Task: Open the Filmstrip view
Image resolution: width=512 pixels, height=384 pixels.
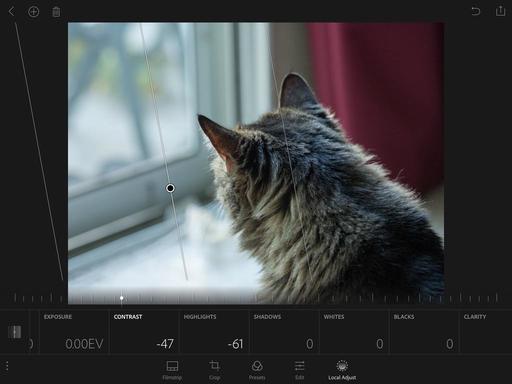Action: (x=172, y=370)
